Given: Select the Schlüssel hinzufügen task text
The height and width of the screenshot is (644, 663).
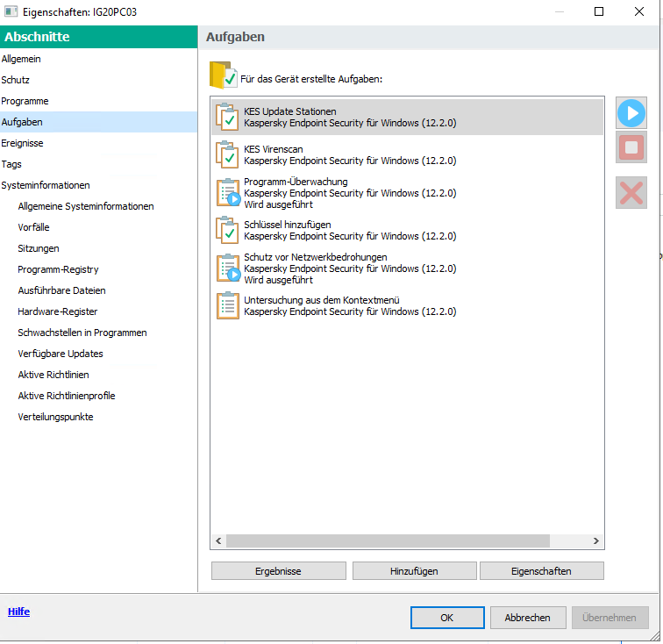Looking at the screenshot, I should point(287,225).
